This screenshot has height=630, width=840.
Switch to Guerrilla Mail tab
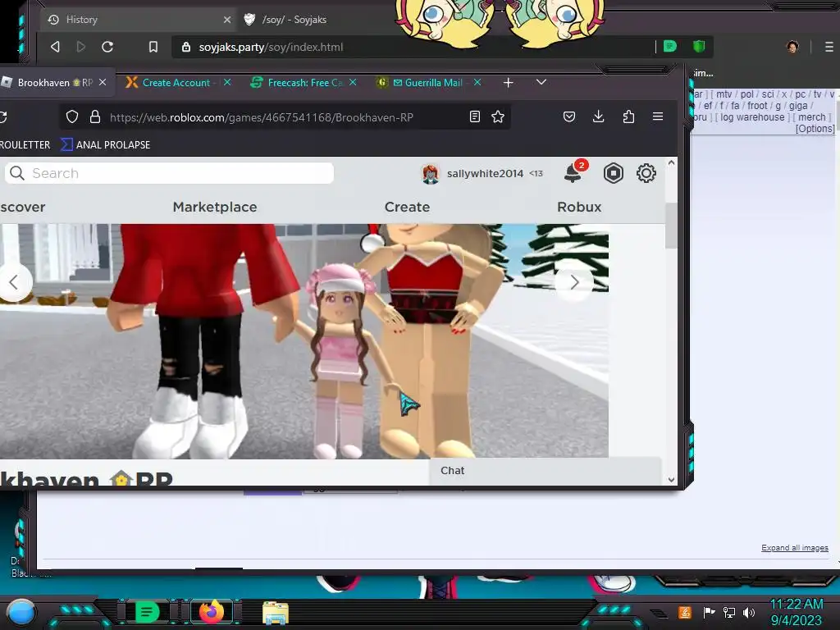(x=433, y=83)
